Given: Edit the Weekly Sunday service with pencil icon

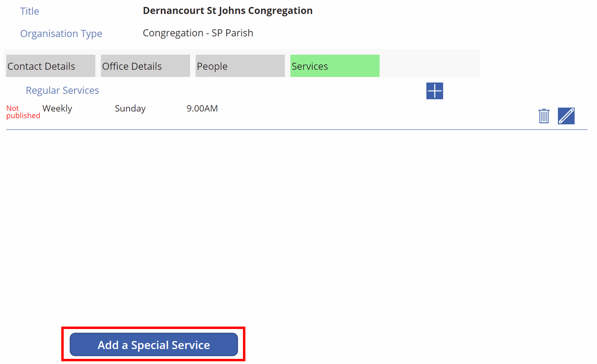Looking at the screenshot, I should (x=566, y=116).
